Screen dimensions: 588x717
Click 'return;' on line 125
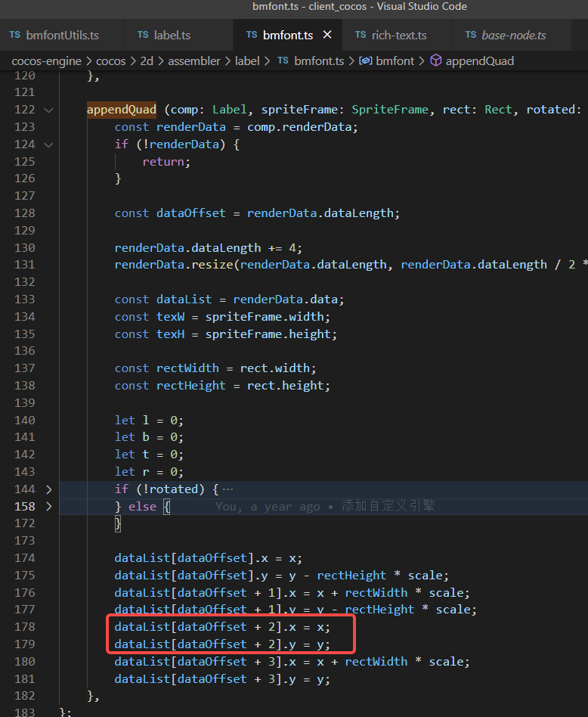166,162
